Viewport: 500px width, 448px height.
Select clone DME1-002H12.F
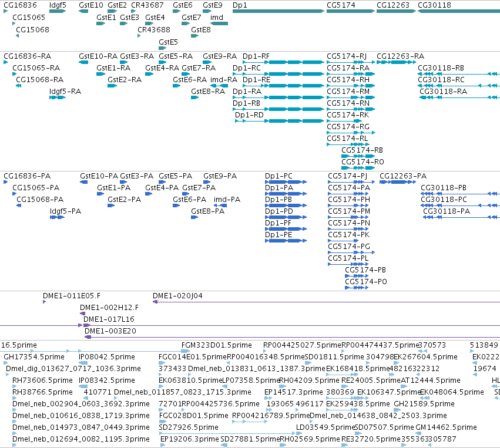(x=109, y=308)
